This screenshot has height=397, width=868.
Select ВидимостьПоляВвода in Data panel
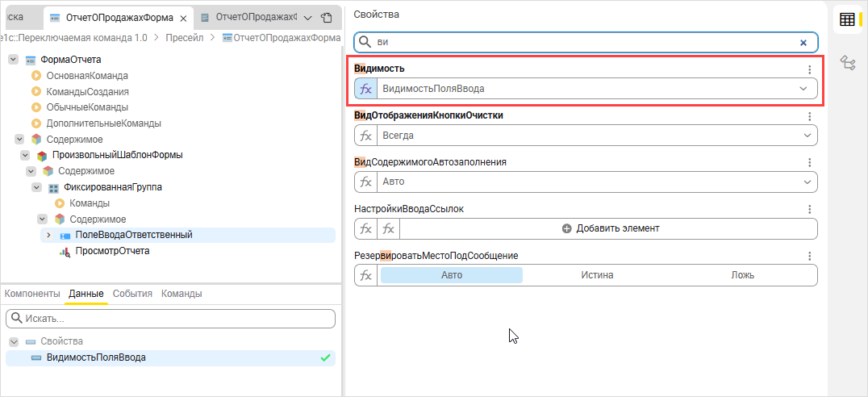pyautogui.click(x=170, y=357)
